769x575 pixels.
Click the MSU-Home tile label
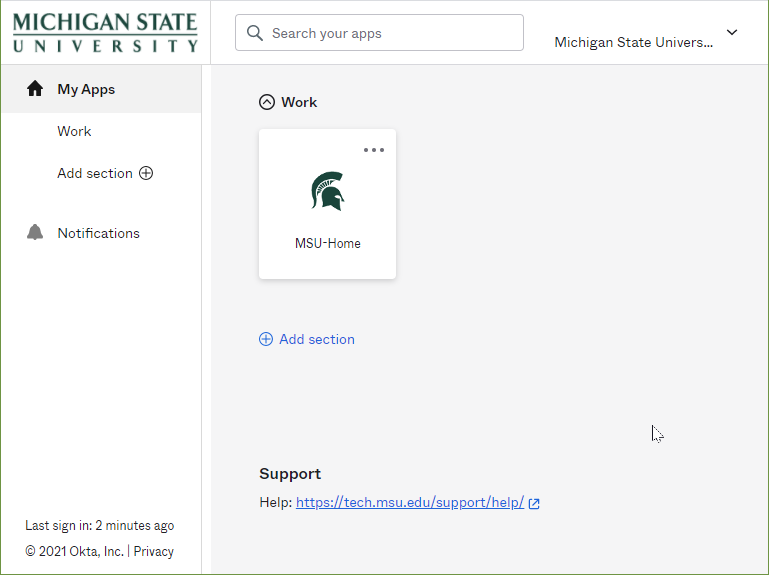[327, 243]
